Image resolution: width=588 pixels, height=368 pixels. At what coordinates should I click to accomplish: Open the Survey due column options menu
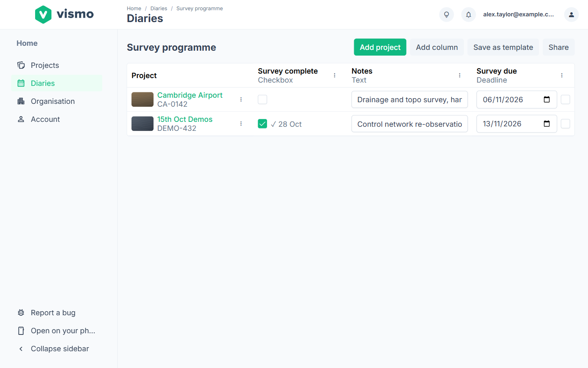pyautogui.click(x=562, y=75)
